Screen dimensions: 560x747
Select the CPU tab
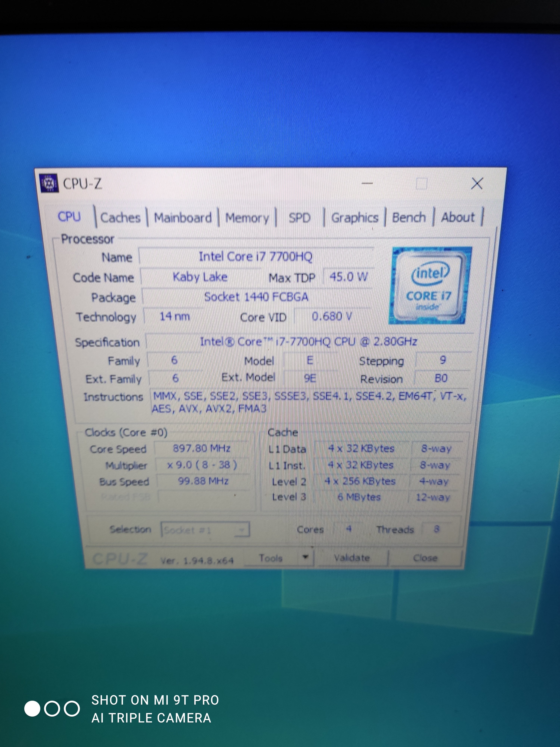[70, 216]
